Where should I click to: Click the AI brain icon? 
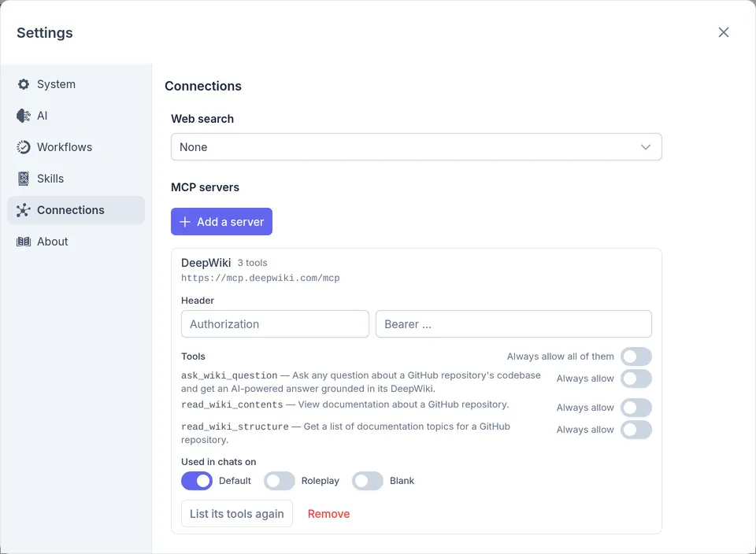click(x=23, y=116)
